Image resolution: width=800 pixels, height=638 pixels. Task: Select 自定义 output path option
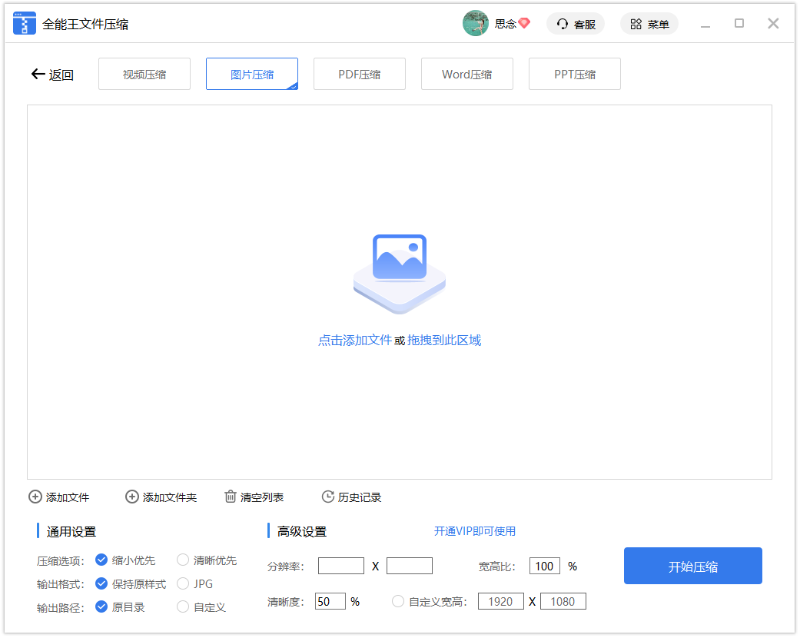pyautogui.click(x=183, y=606)
